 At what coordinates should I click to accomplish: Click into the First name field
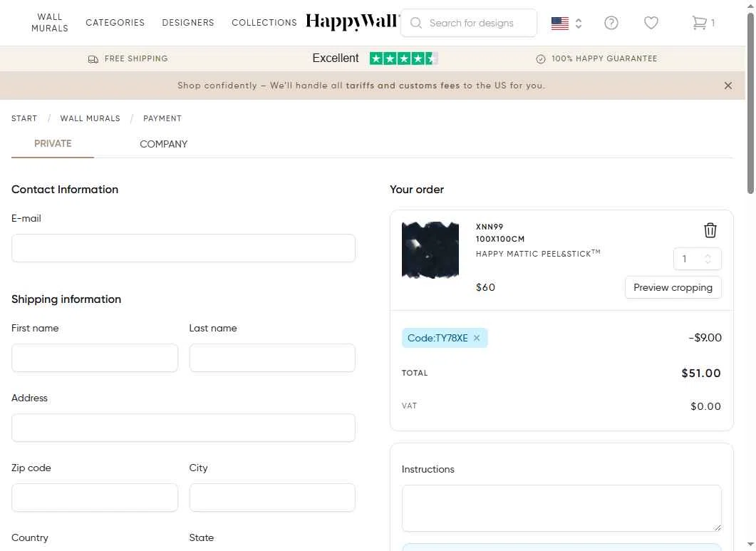(95, 358)
